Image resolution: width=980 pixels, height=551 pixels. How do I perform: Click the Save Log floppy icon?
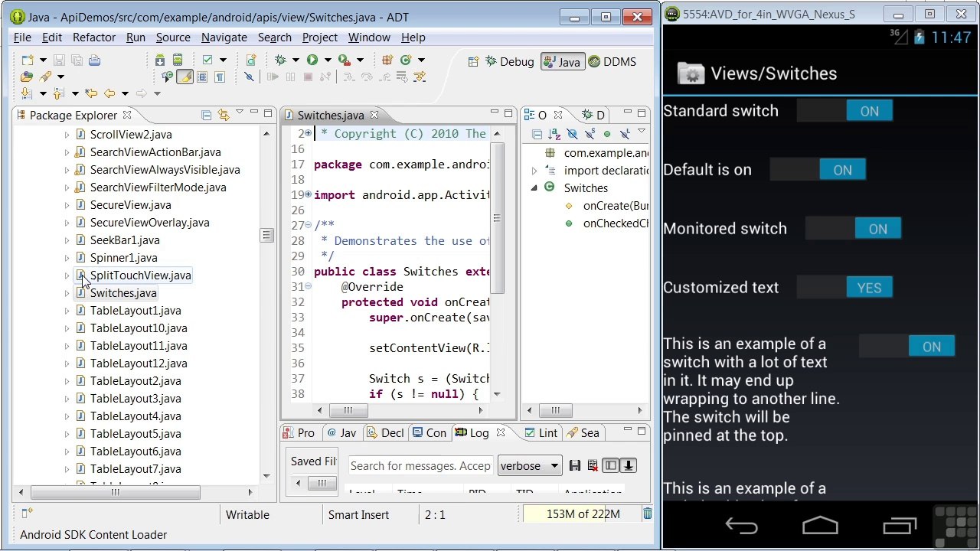coord(575,465)
